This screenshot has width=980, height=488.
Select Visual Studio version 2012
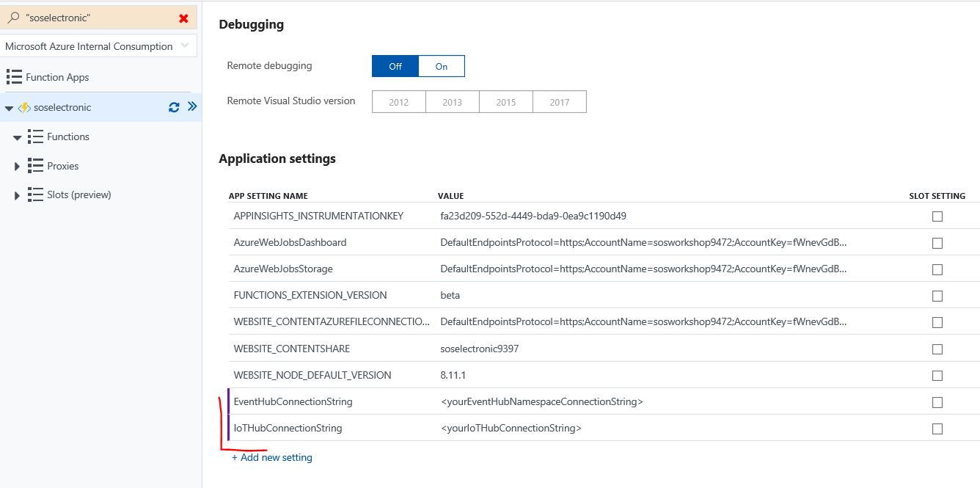coord(399,102)
